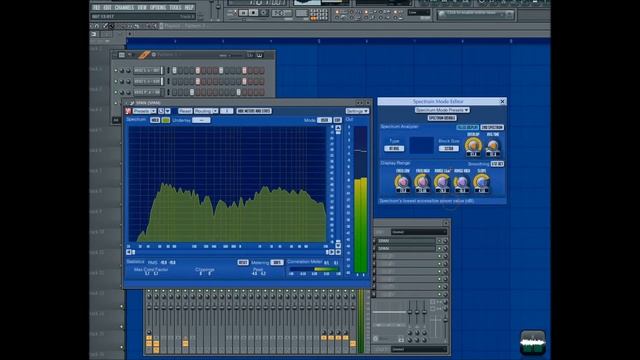Click the transport Stop button
The width and height of the screenshot is (640, 360).
click(x=253, y=13)
